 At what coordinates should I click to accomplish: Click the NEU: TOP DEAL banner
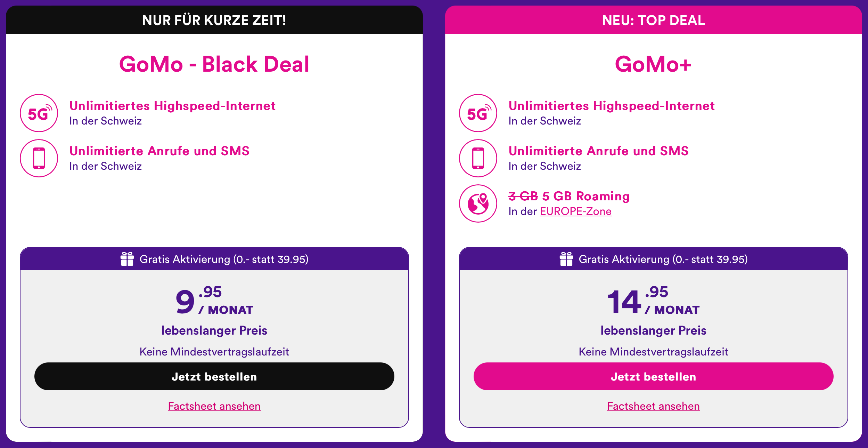(653, 20)
